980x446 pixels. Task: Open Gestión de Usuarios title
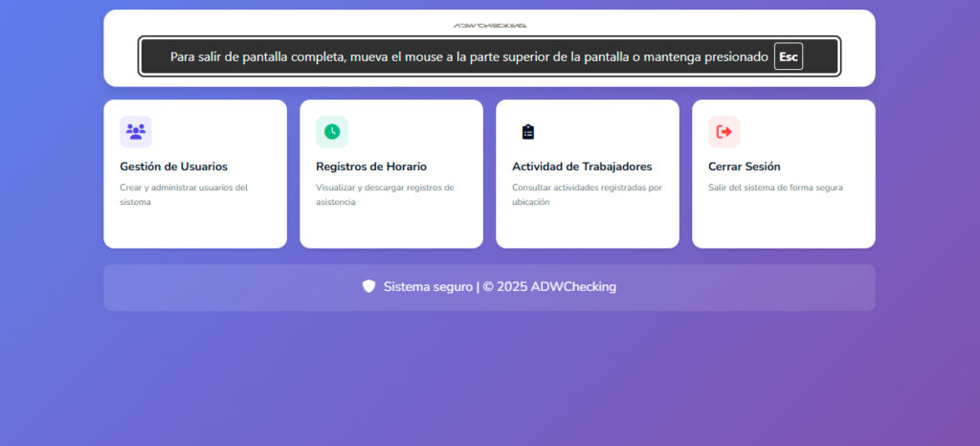pyautogui.click(x=173, y=167)
